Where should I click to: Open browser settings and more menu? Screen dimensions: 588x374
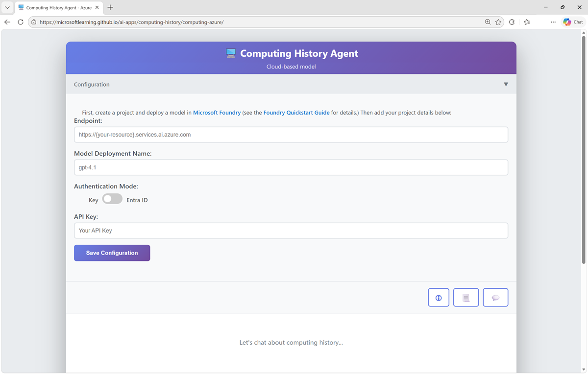coord(553,22)
